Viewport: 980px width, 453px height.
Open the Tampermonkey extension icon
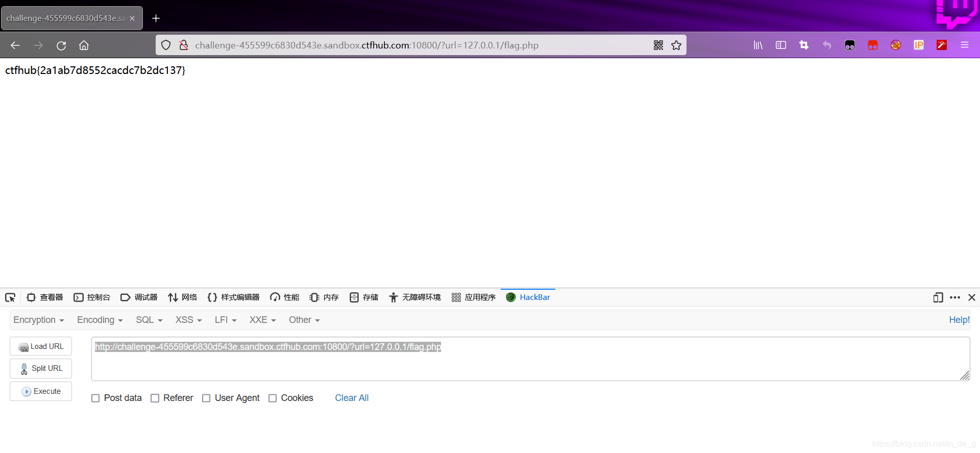tap(850, 45)
